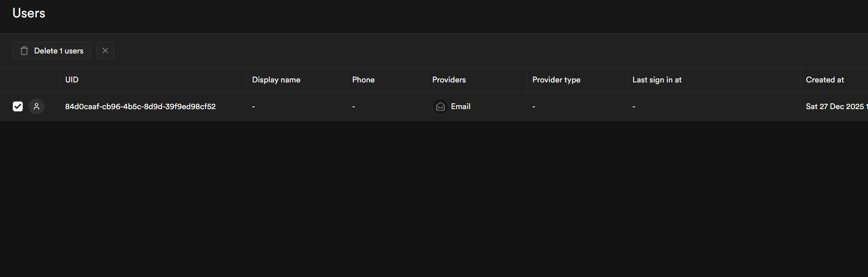Uncheck the selected user row checkbox
The width and height of the screenshot is (868, 277).
click(18, 106)
